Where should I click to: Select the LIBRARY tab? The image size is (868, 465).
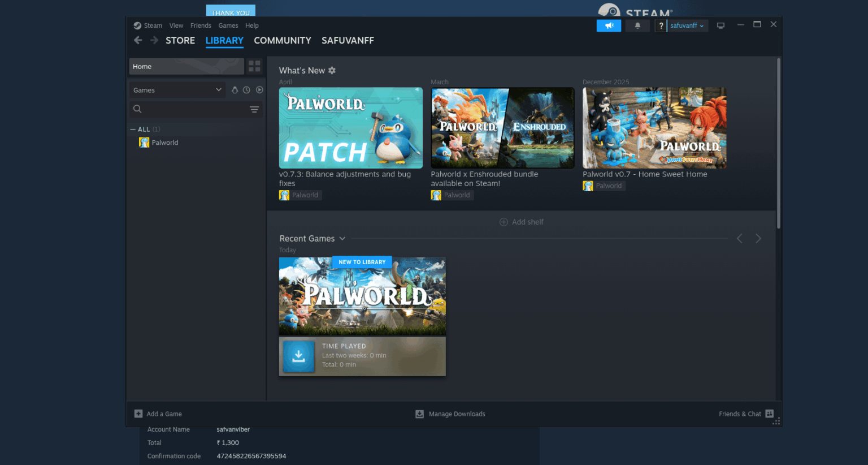[224, 41]
